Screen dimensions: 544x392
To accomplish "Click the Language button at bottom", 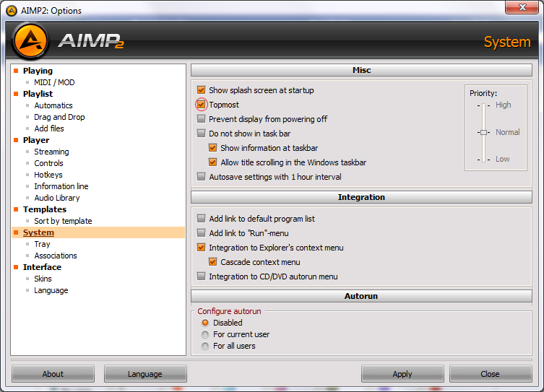I will 145,374.
